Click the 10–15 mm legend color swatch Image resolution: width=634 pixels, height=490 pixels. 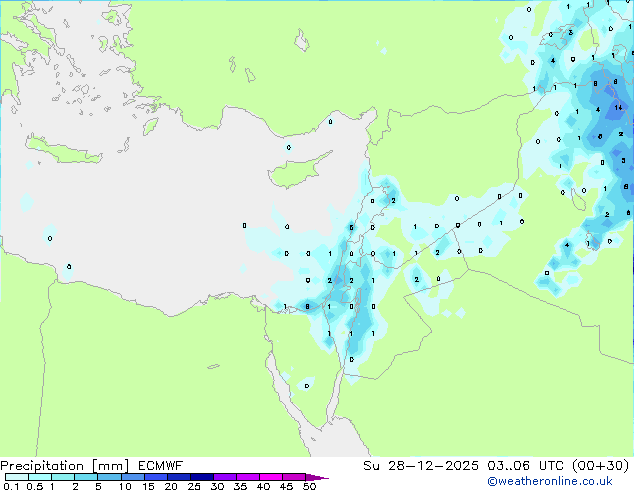click(132, 477)
